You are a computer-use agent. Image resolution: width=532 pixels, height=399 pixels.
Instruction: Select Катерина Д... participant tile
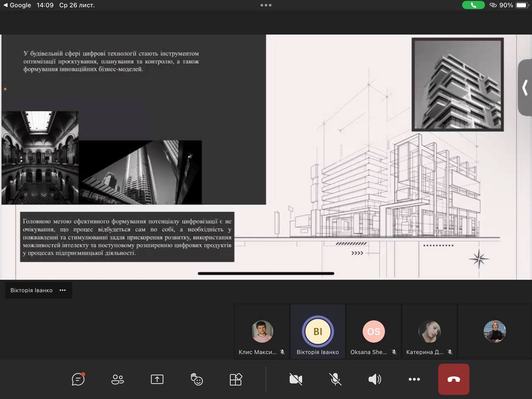pyautogui.click(x=429, y=332)
